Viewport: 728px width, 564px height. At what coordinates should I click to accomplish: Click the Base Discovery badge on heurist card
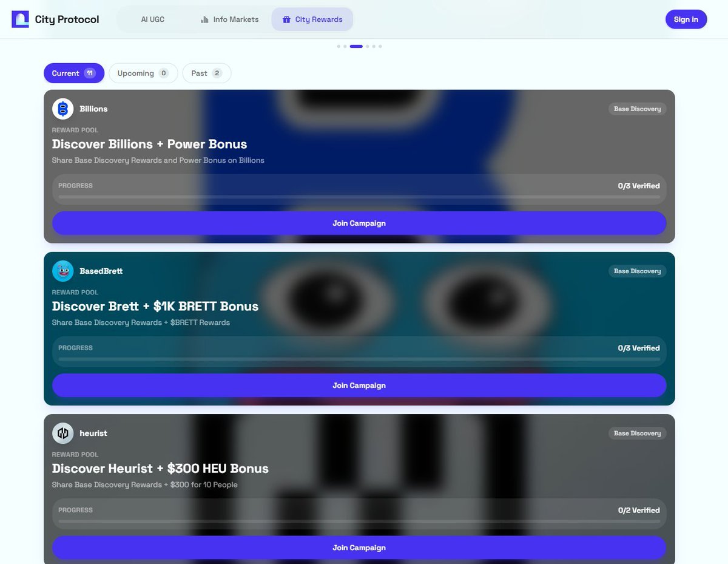point(637,433)
